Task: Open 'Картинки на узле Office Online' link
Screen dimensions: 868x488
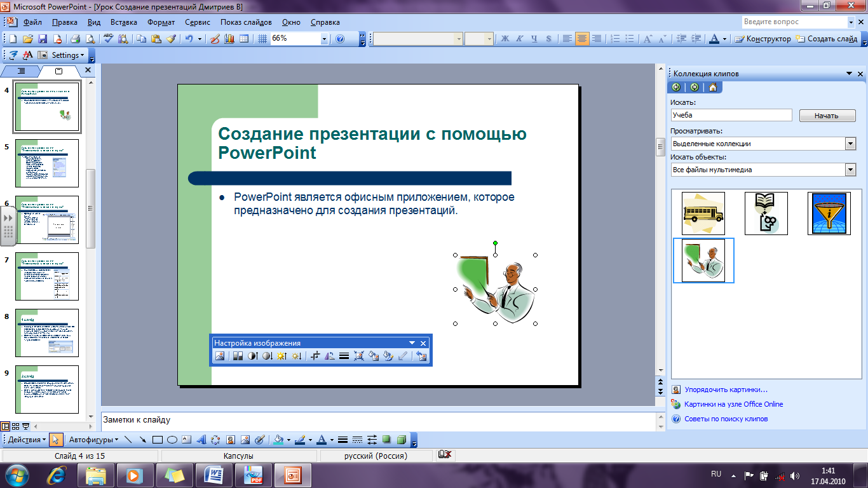Action: click(x=734, y=404)
